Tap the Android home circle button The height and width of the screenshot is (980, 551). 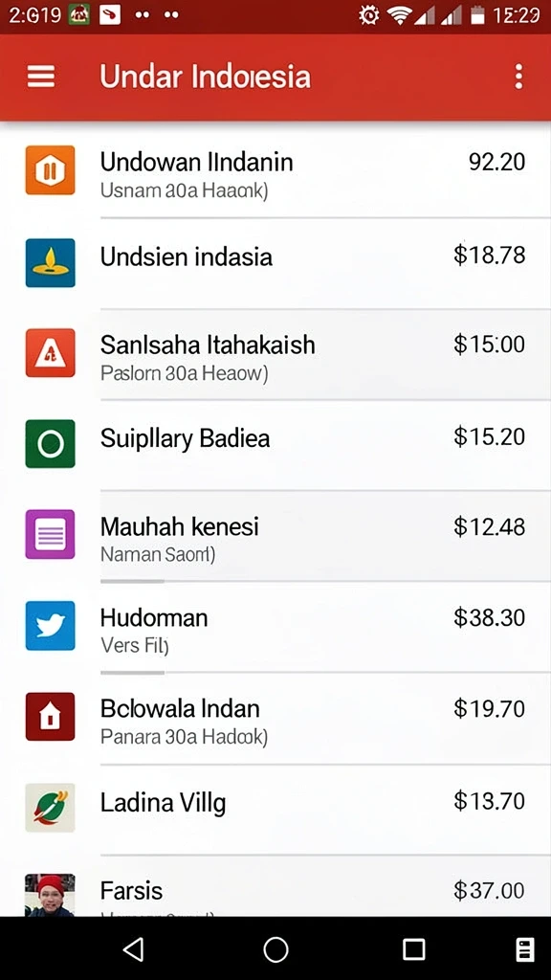tap(275, 949)
